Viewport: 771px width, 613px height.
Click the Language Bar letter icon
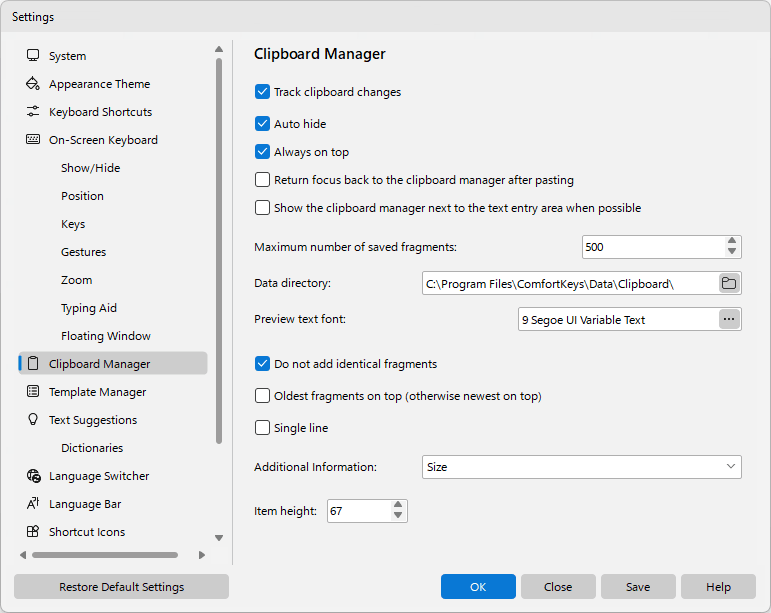33,503
